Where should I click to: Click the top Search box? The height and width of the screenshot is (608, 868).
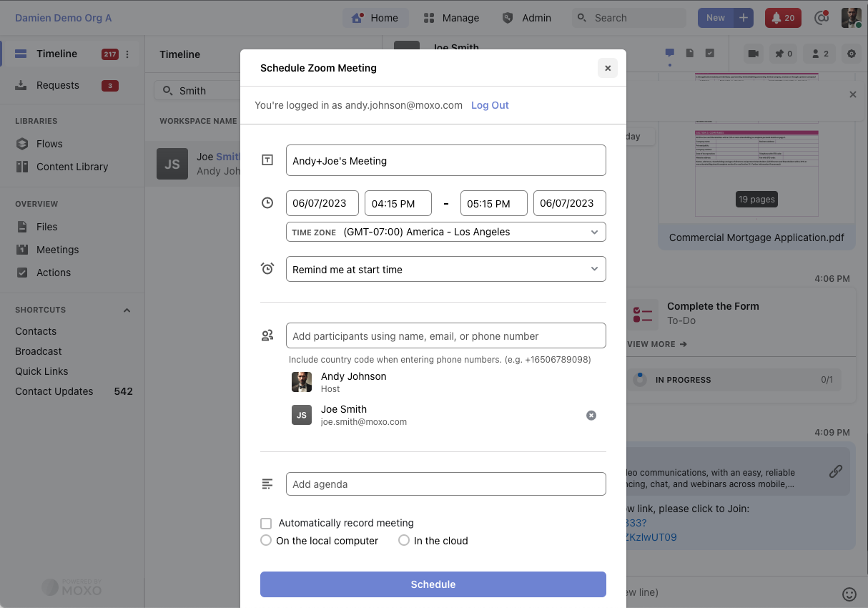tap(629, 18)
